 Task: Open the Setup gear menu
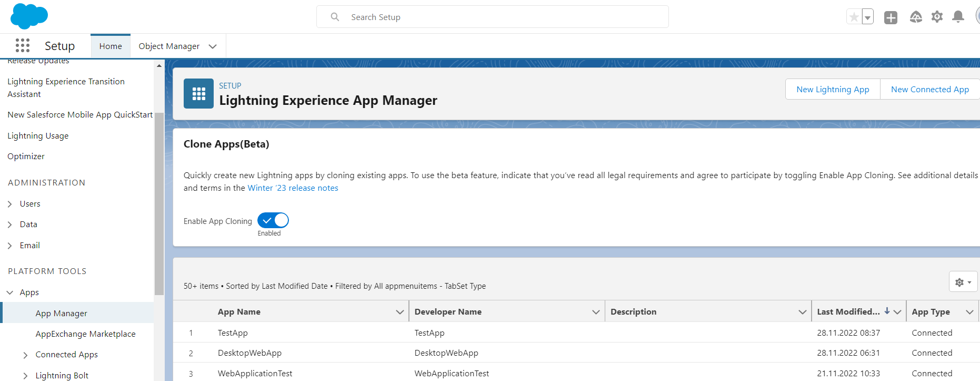(x=937, y=17)
